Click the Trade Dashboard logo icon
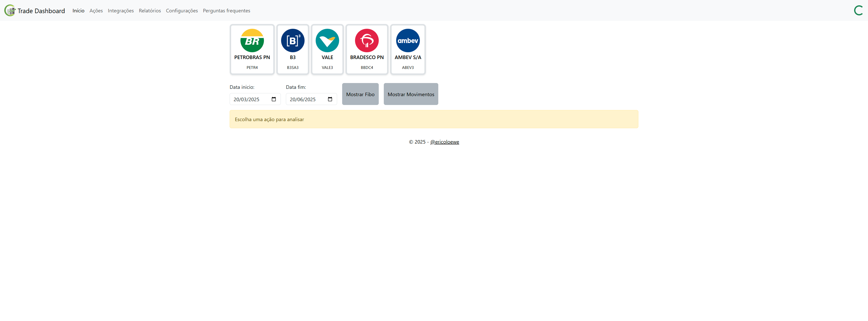The width and height of the screenshot is (868, 321). [x=10, y=10]
